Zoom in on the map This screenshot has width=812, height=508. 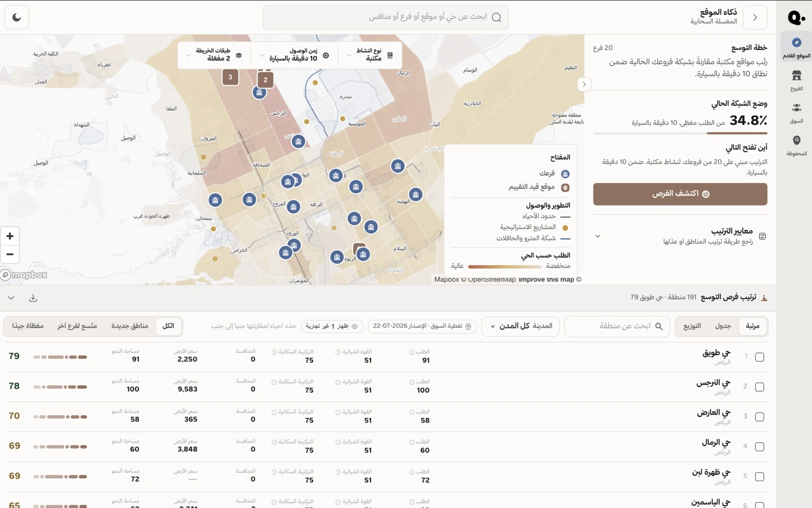click(x=10, y=236)
